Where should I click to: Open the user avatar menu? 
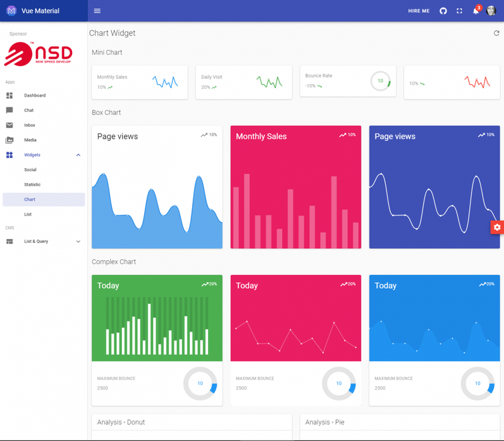pos(491,11)
